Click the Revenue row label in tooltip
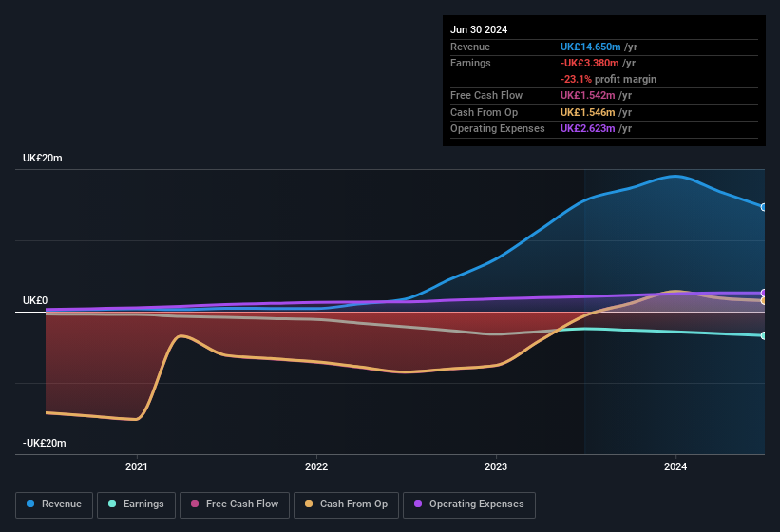This screenshot has height=532, width=780. [x=470, y=47]
